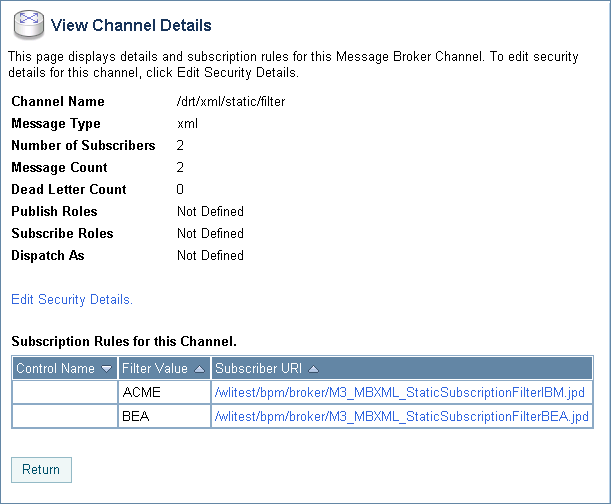The image size is (611, 504).
Task: Select the ACME filter value cell
Action: [164, 392]
